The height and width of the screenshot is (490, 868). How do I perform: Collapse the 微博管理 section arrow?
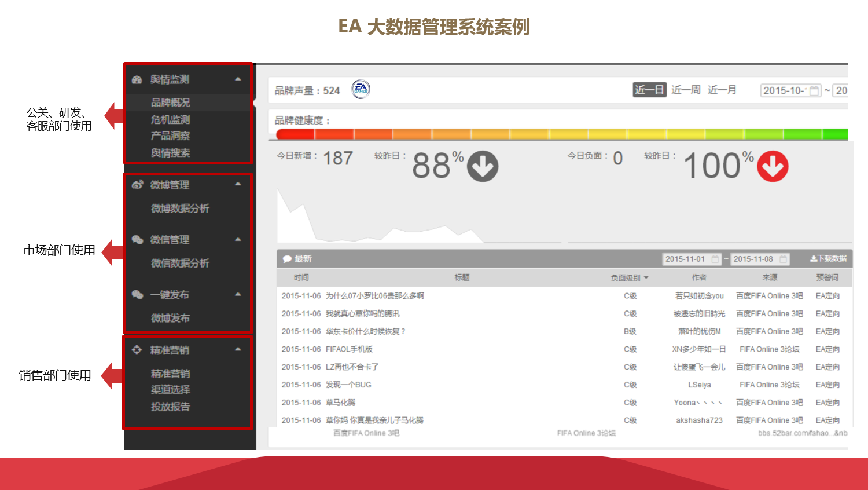click(238, 184)
